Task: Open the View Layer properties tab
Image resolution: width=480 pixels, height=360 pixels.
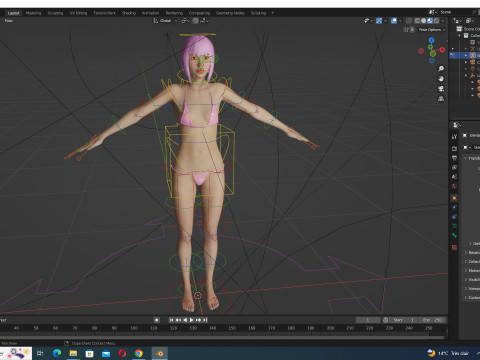Action: 454,167
